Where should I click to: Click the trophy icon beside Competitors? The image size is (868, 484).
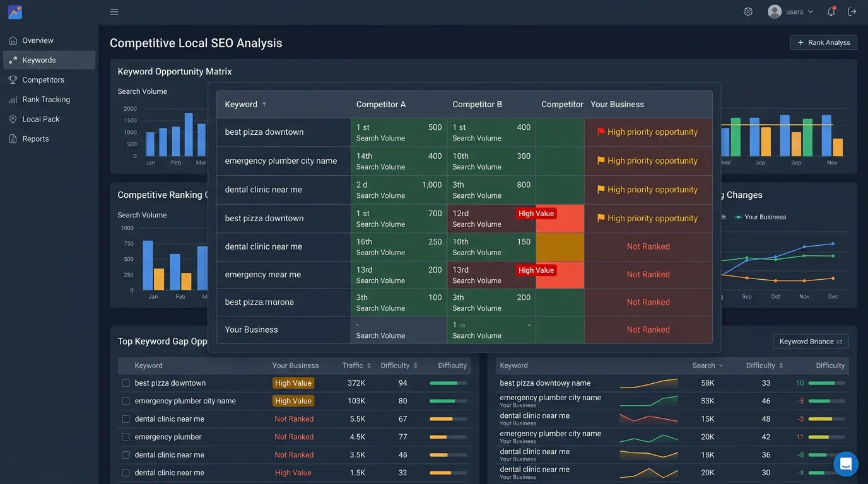[13, 80]
